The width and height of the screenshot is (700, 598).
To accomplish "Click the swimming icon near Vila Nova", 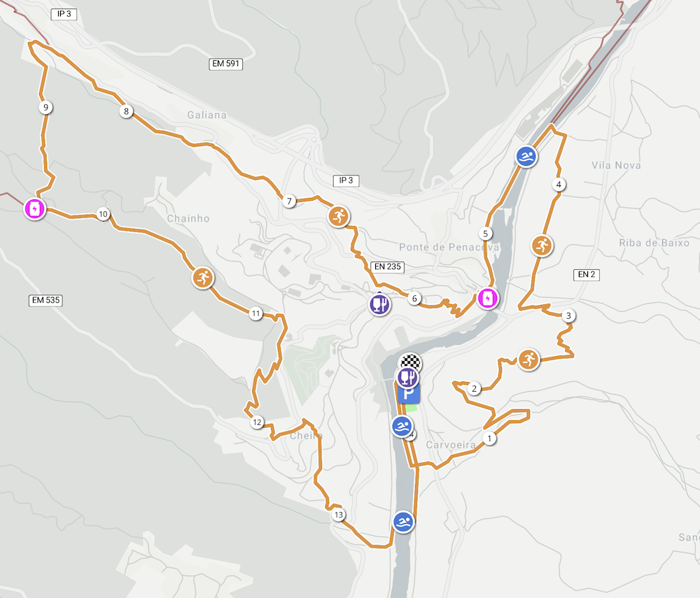I will coord(526,157).
